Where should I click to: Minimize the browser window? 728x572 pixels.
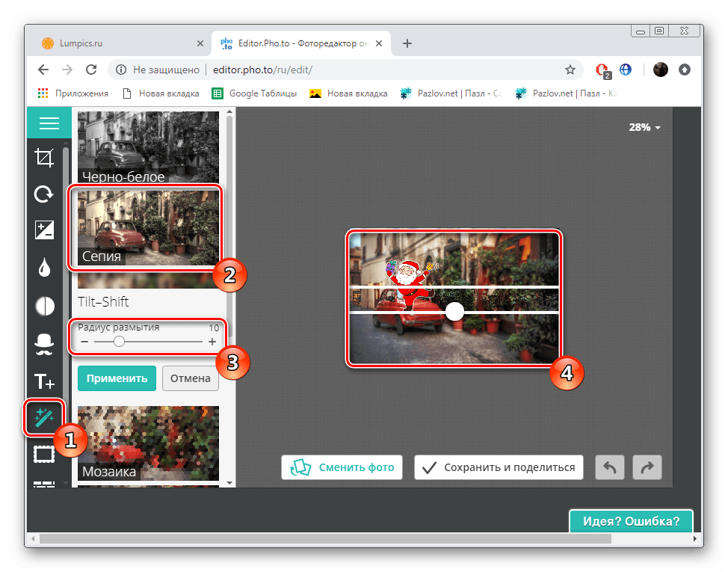tap(641, 31)
